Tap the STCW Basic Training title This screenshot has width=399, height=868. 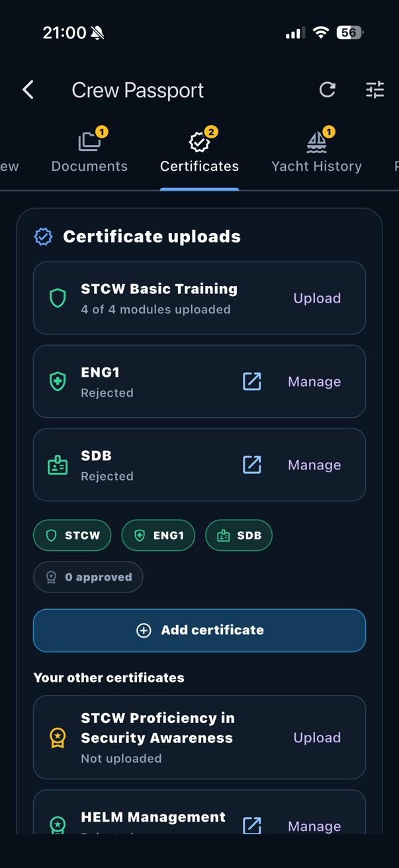(159, 289)
